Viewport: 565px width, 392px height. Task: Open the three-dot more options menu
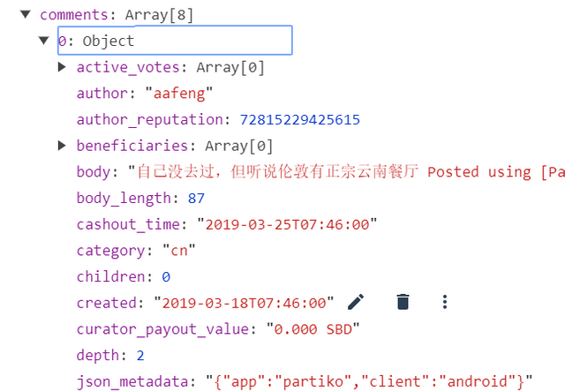coord(445,302)
